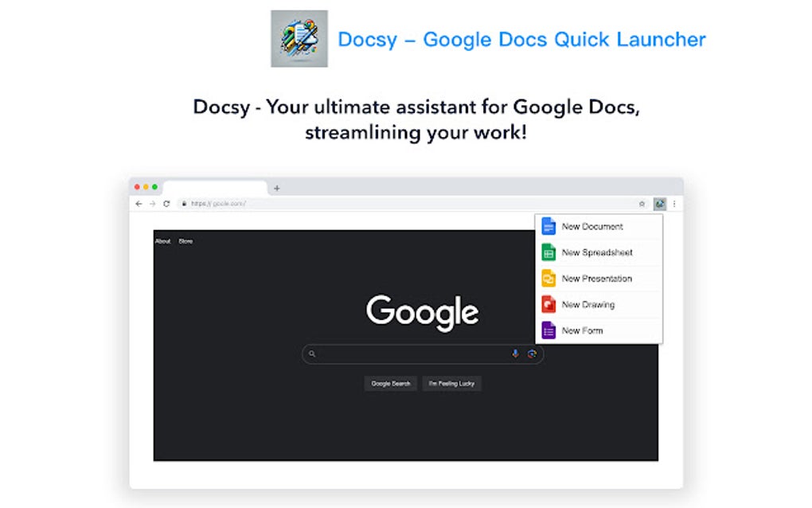Image resolution: width=812 pixels, height=508 pixels.
Task: Open the Store link on Google homepage
Action: coord(185,240)
